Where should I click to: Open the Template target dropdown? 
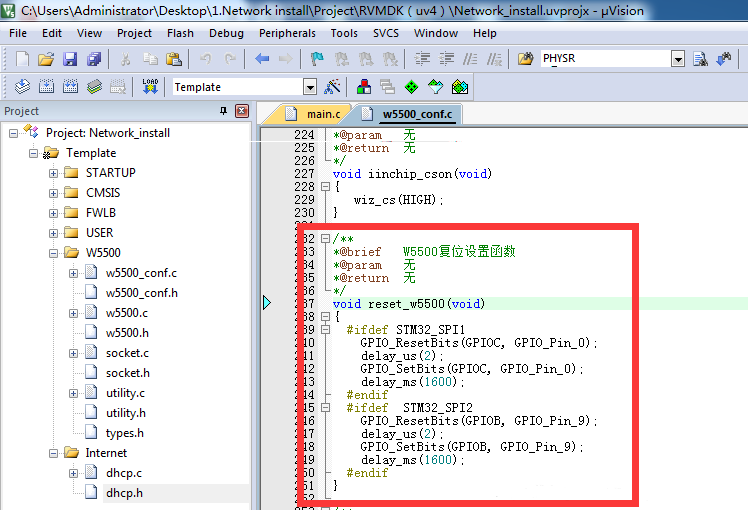click(310, 87)
